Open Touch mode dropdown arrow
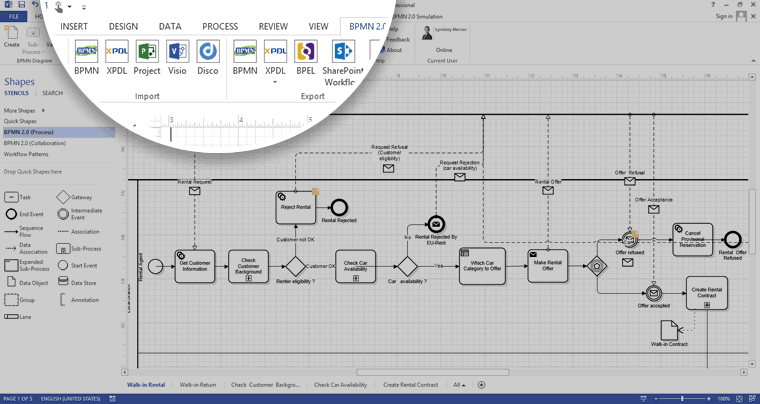760x404 pixels. [70, 7]
